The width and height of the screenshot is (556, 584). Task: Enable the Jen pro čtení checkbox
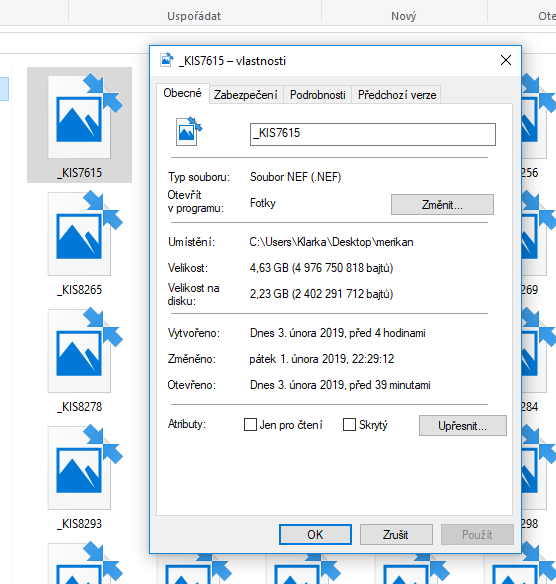click(x=250, y=424)
